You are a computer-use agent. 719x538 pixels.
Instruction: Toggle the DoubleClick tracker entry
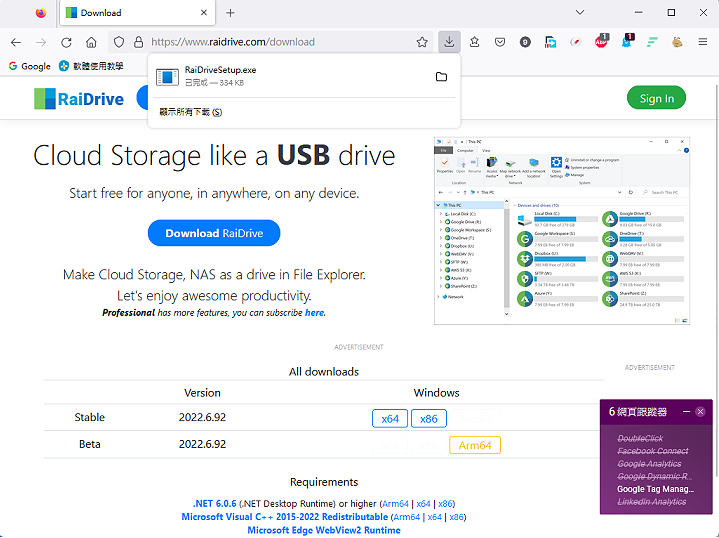640,438
